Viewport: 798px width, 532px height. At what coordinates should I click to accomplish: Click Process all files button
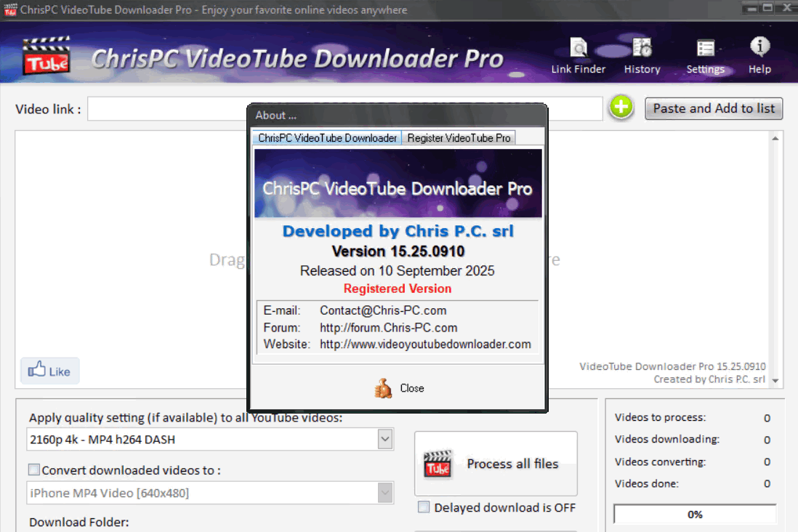point(496,464)
